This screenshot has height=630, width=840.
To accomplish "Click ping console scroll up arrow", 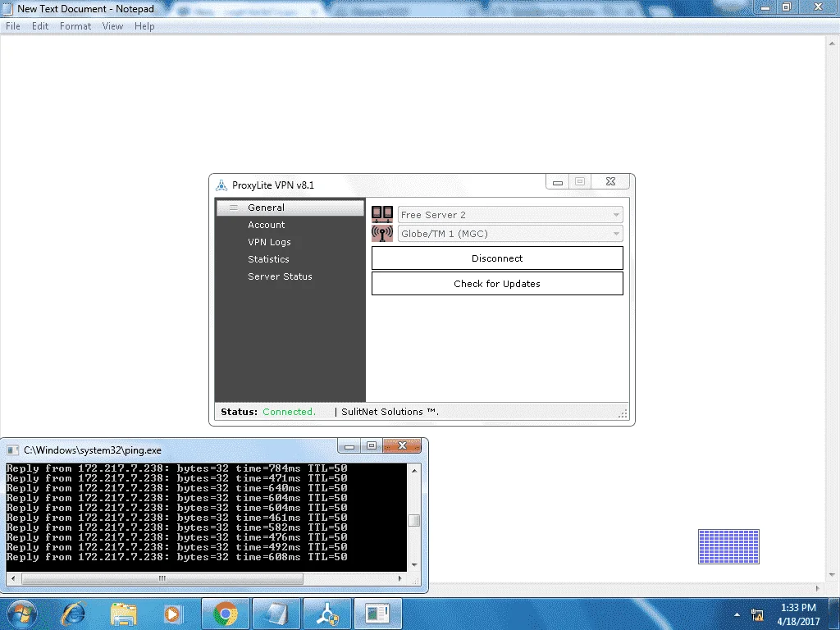I will tap(413, 470).
